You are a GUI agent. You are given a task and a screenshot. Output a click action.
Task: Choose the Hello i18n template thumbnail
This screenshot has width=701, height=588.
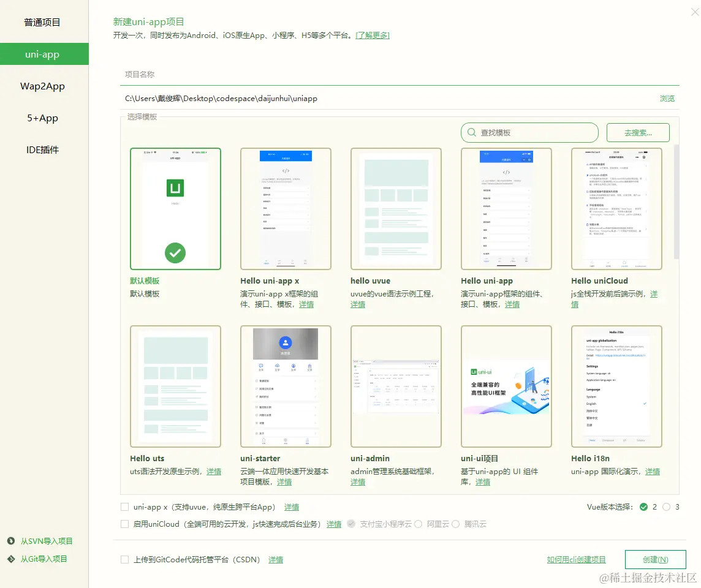click(x=616, y=386)
